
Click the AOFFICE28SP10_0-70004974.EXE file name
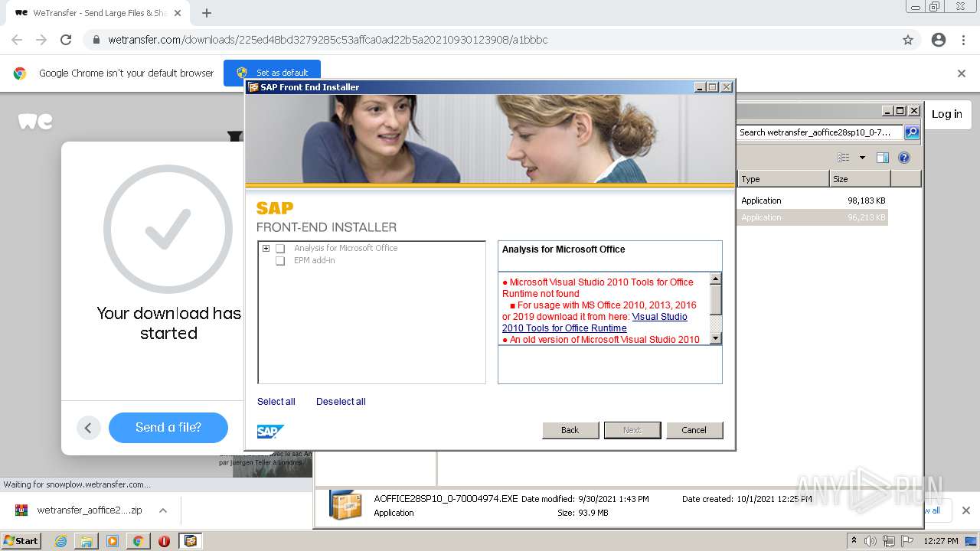pyautogui.click(x=446, y=499)
